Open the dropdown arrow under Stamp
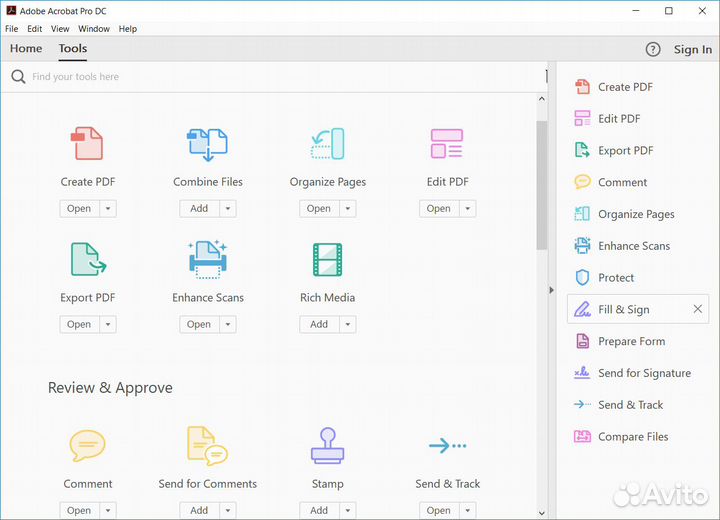 348,510
